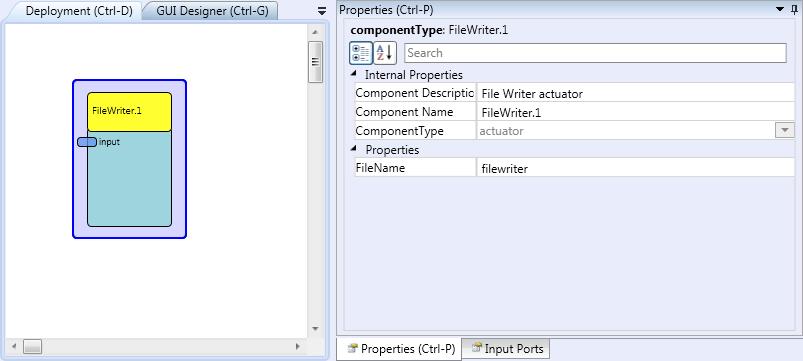This screenshot has width=803, height=361.
Task: Edit the Component Description value field
Action: [636, 94]
